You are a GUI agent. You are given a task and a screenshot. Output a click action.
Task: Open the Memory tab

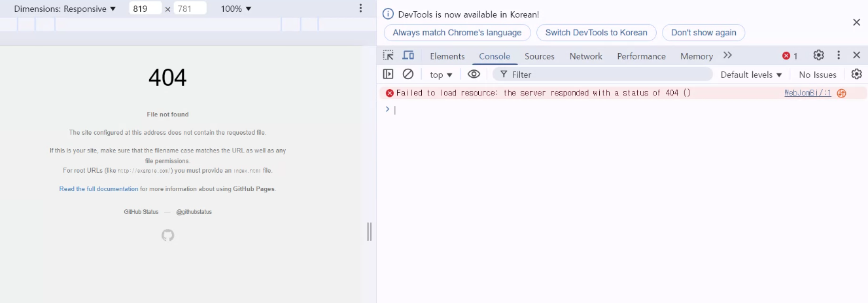click(x=697, y=56)
